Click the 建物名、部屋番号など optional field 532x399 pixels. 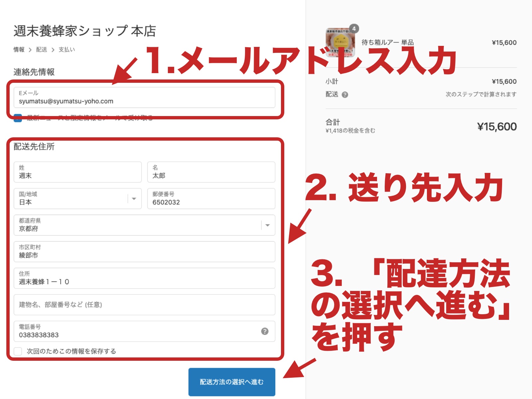[x=144, y=305]
